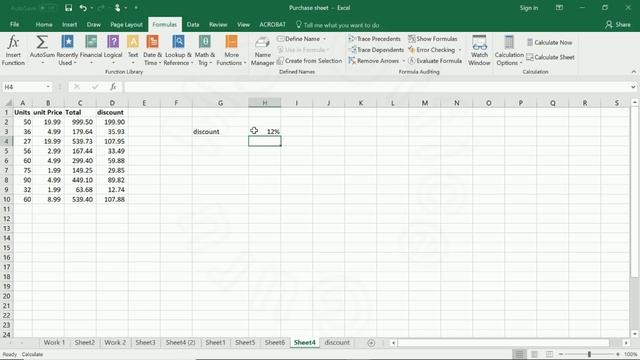Screen dimensions: 640x360
Task: Open Customize Quick Access Toolbar menu
Action: pos(136,8)
